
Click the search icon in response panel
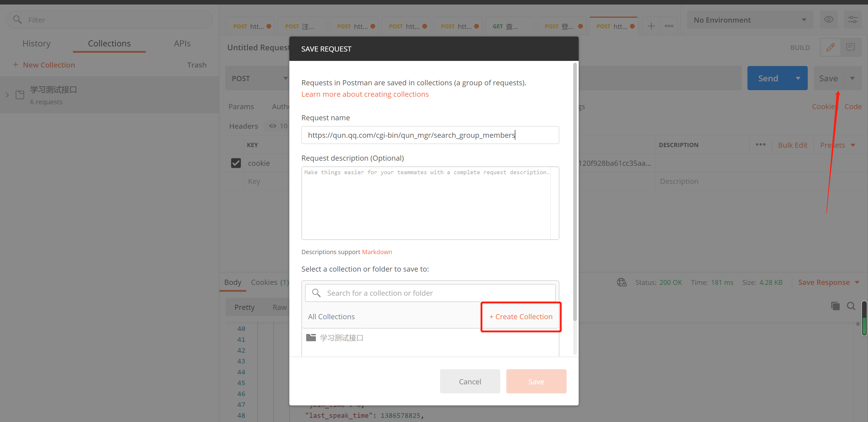pos(851,306)
